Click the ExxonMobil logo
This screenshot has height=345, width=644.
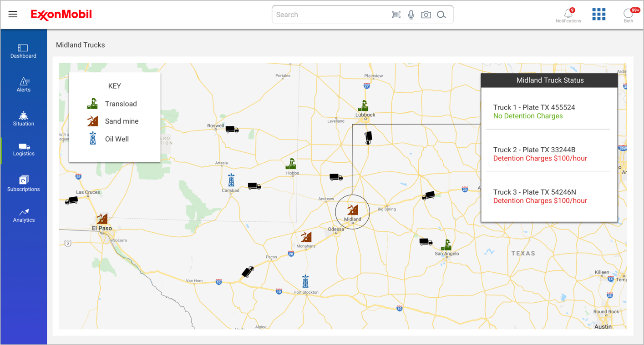tap(61, 15)
